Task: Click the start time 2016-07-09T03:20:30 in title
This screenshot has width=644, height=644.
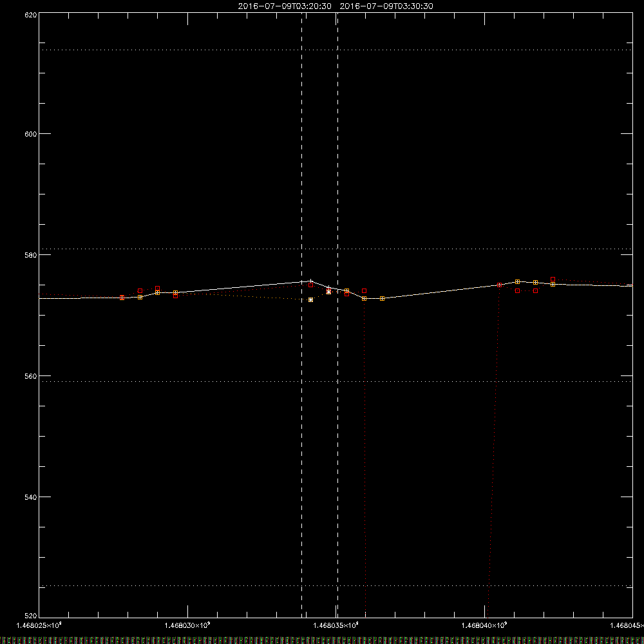Action: click(285, 6)
